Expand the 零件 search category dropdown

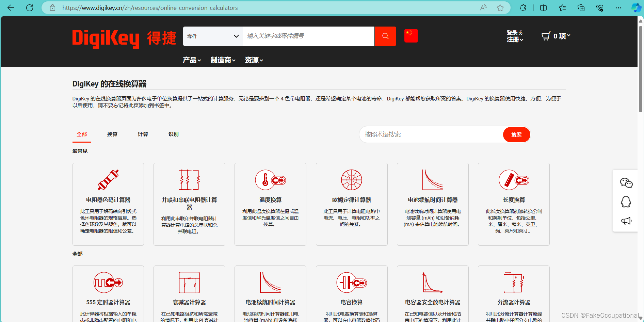pyautogui.click(x=213, y=36)
